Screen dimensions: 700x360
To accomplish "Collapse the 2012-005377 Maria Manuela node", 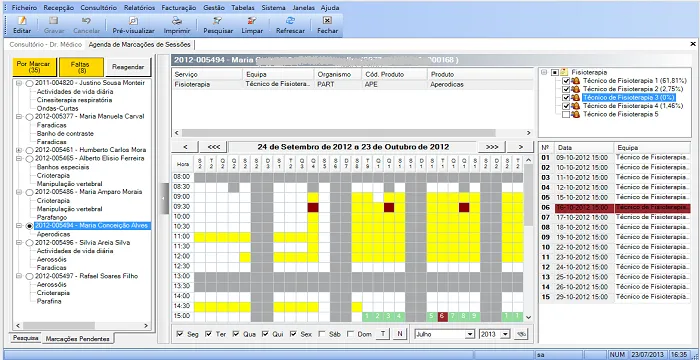I will [19, 117].
